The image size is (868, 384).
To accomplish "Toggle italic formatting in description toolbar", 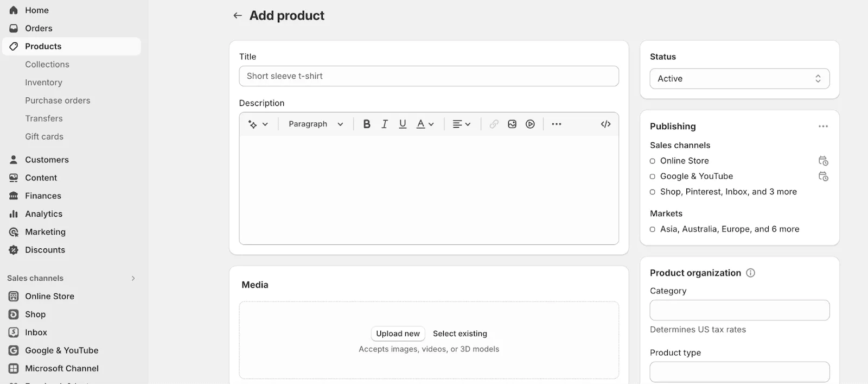I will [x=385, y=124].
